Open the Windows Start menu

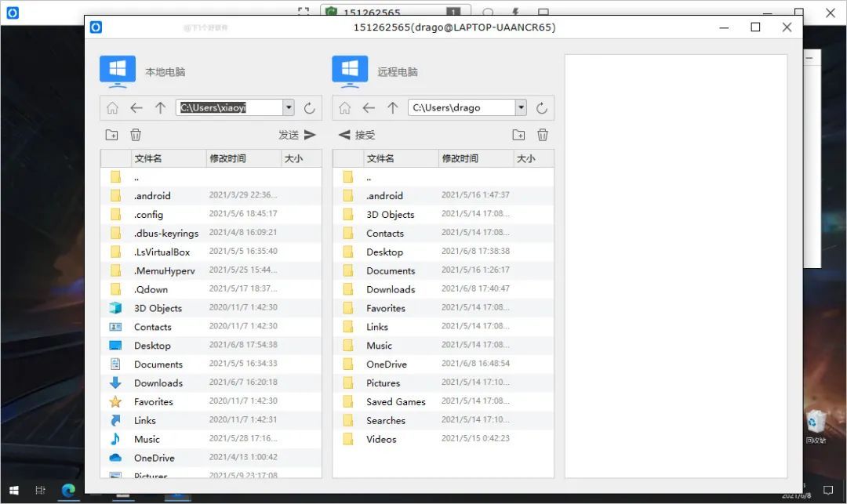[14, 490]
